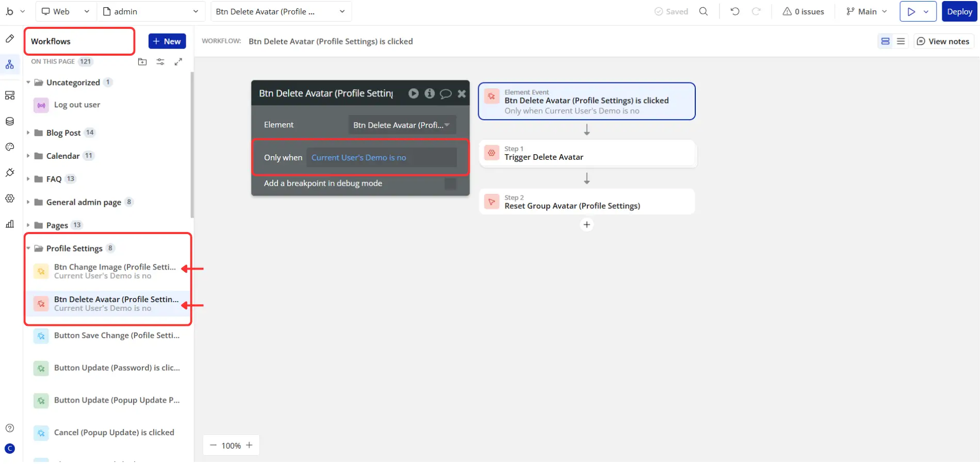
Task: Select the Log out user workflow
Action: (x=77, y=105)
